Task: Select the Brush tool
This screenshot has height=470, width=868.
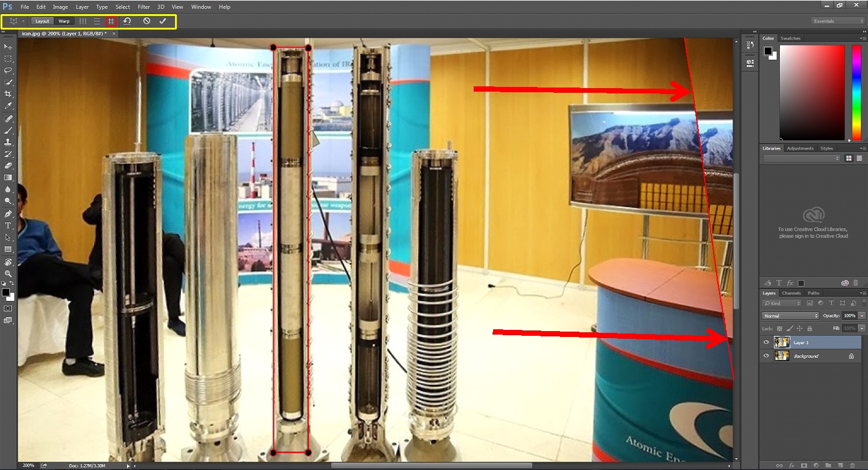Action: point(8,131)
